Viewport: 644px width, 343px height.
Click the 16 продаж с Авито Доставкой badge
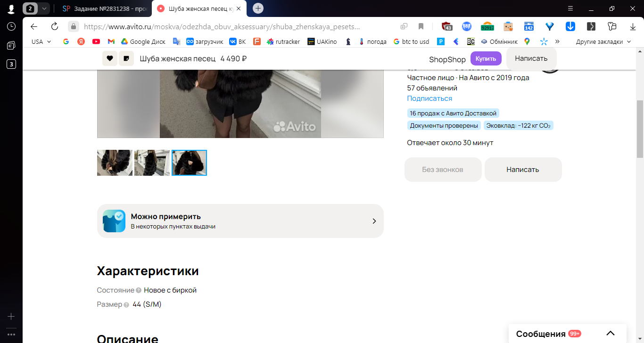[x=453, y=113]
